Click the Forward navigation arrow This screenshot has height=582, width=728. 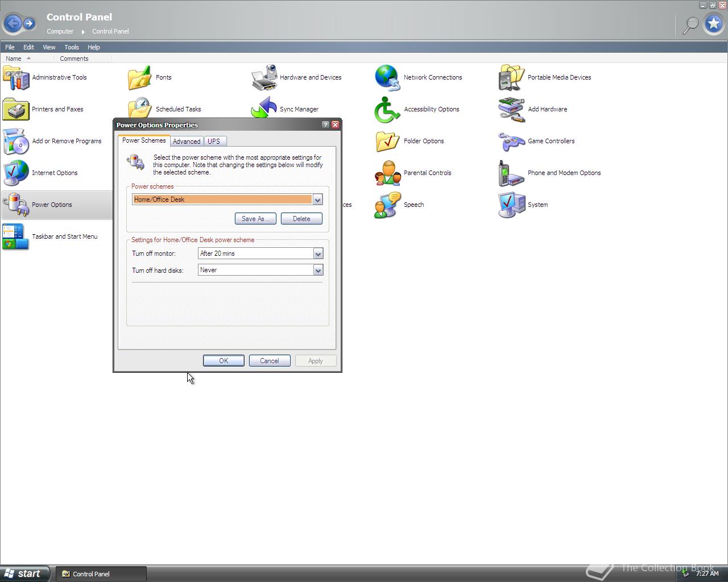click(29, 23)
